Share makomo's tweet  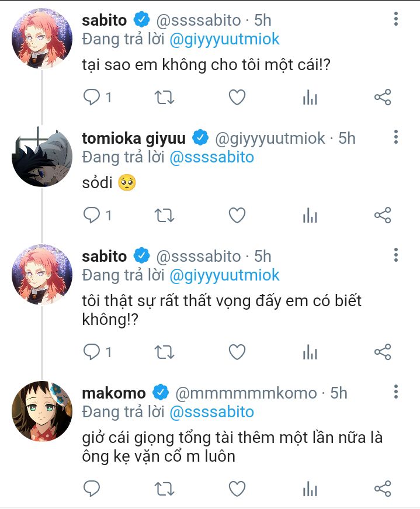coord(383,489)
